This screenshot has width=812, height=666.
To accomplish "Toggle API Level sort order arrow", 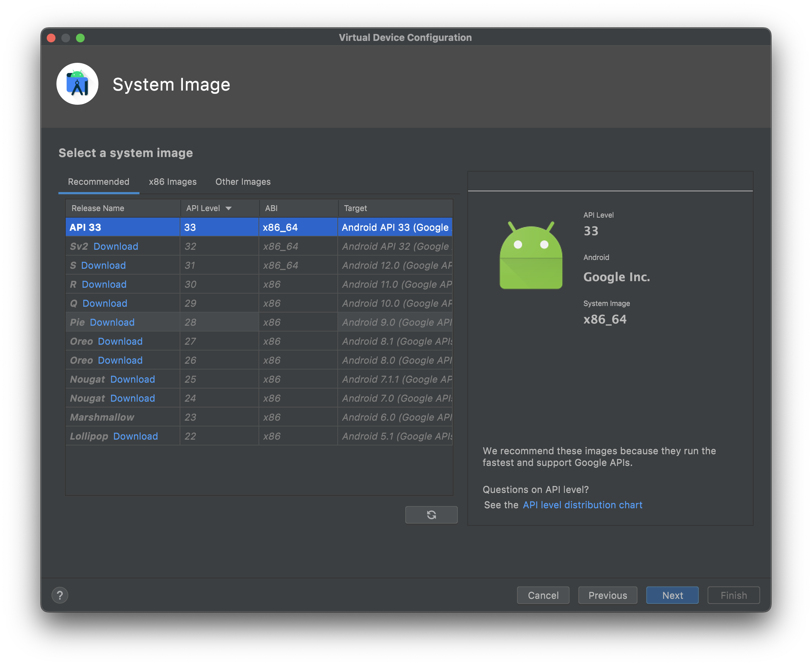I will pos(229,208).
